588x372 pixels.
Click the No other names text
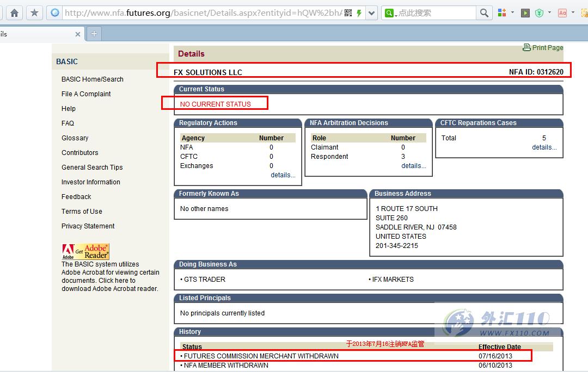204,209
